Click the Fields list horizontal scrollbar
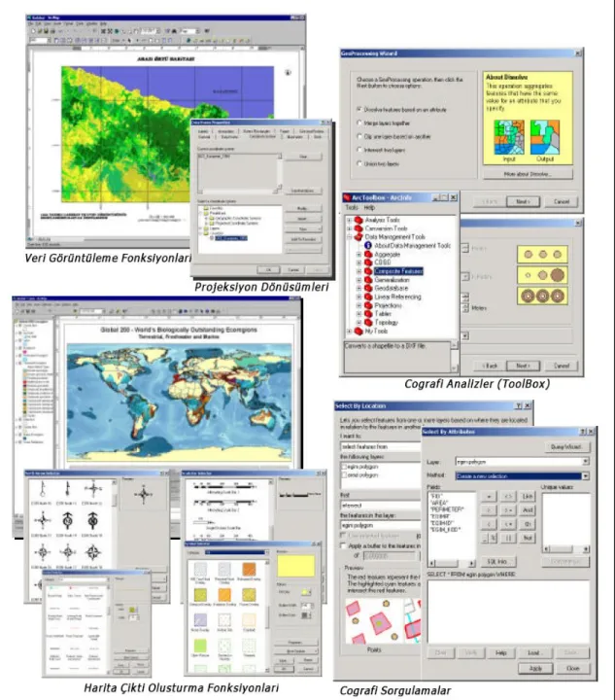The width and height of the screenshot is (615, 700). coord(452,563)
